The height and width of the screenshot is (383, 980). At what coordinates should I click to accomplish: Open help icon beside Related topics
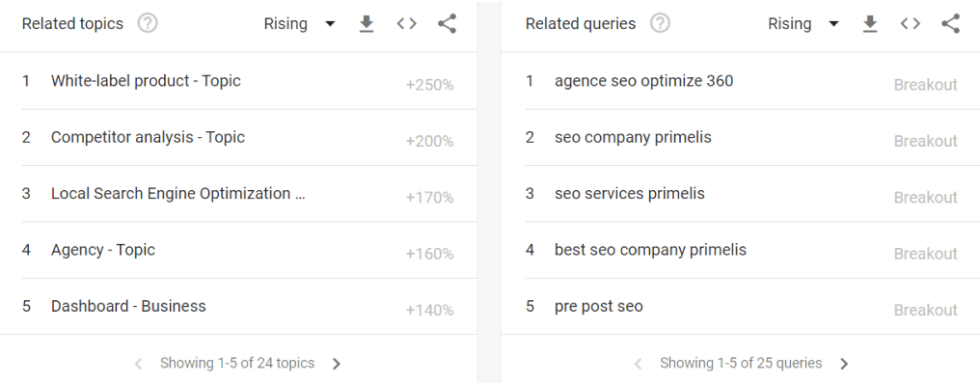tap(148, 24)
